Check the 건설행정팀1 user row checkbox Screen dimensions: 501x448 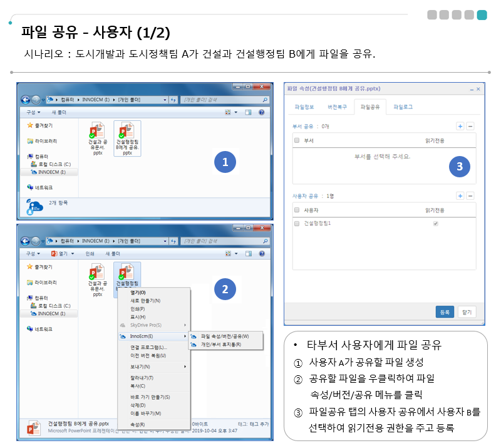[297, 223]
